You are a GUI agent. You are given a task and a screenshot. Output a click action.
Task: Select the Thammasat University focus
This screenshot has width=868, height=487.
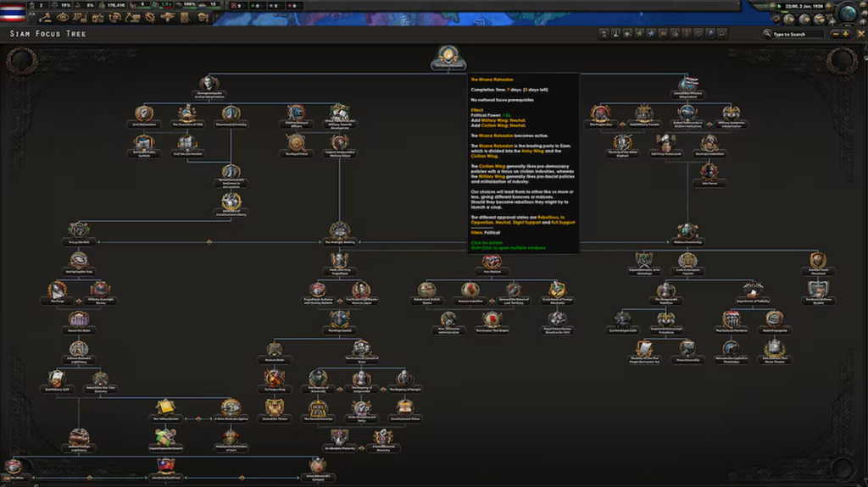(231, 116)
